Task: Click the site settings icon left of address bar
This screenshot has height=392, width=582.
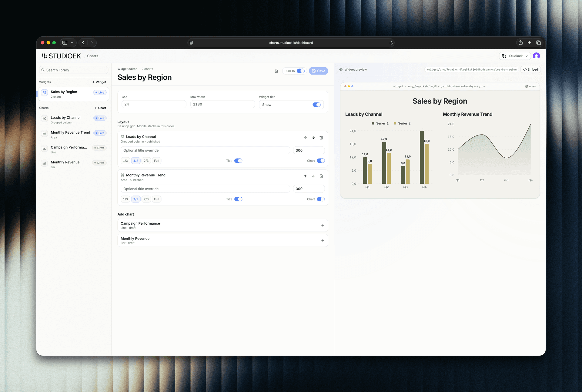Action: pos(191,43)
